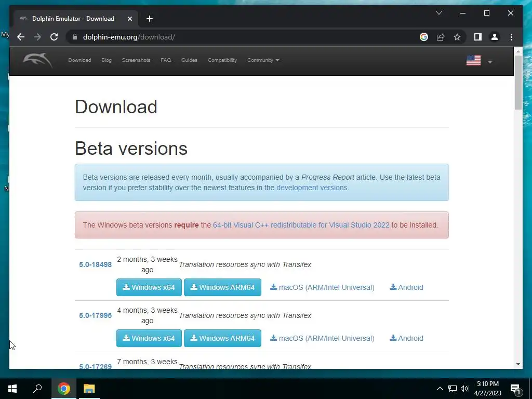This screenshot has height=399, width=532.
Task: Expand the Community menu
Action: [x=263, y=60]
